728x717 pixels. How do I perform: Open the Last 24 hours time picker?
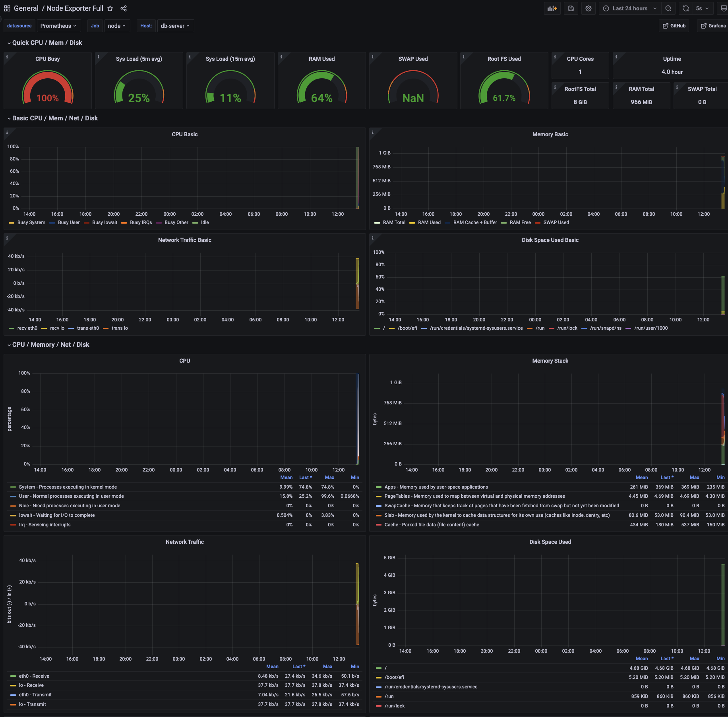(630, 8)
